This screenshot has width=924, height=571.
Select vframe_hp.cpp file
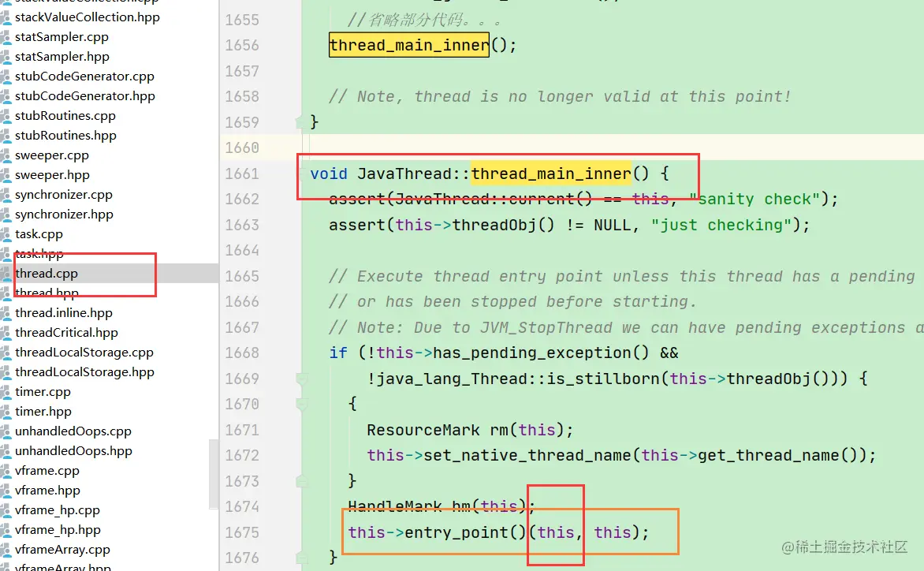click(x=58, y=510)
